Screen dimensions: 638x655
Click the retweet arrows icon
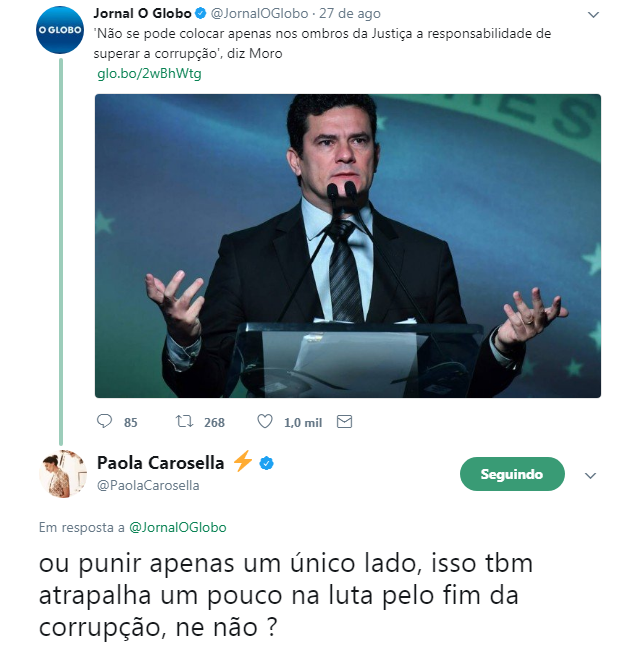click(184, 421)
